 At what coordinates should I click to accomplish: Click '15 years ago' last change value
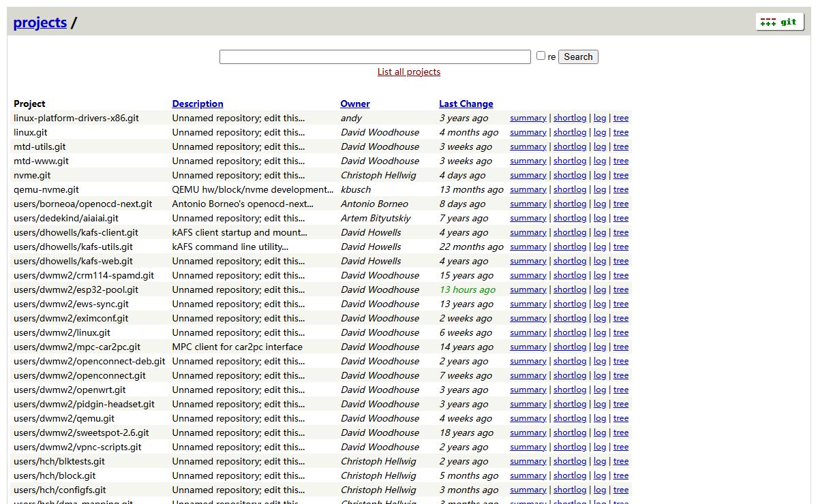(x=466, y=276)
